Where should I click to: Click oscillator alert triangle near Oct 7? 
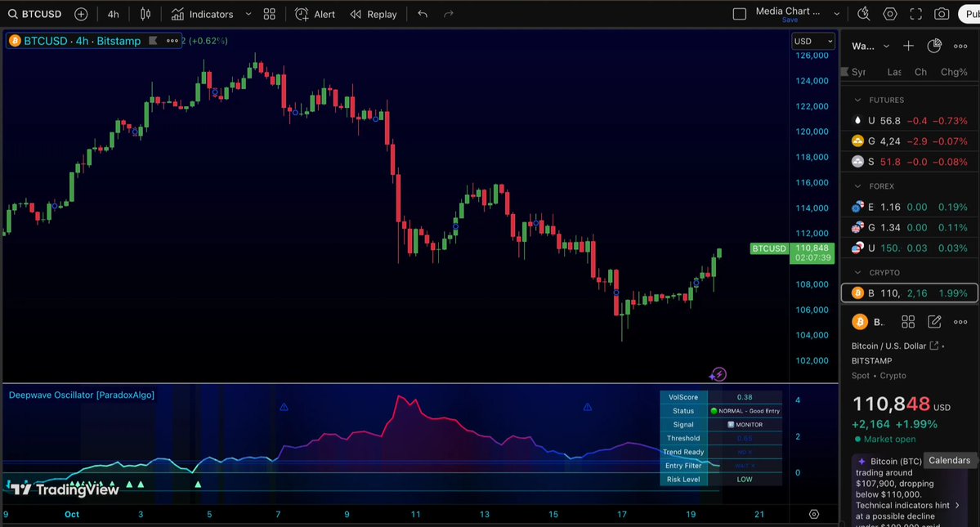coord(284,407)
